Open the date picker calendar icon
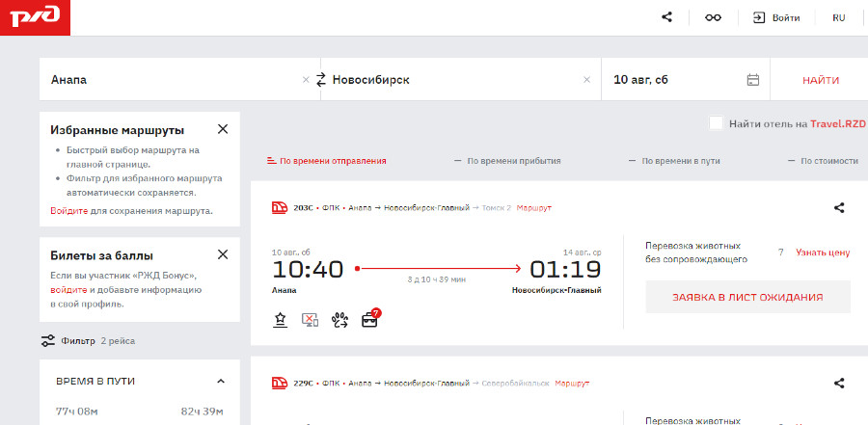This screenshot has height=425, width=868. tap(753, 80)
